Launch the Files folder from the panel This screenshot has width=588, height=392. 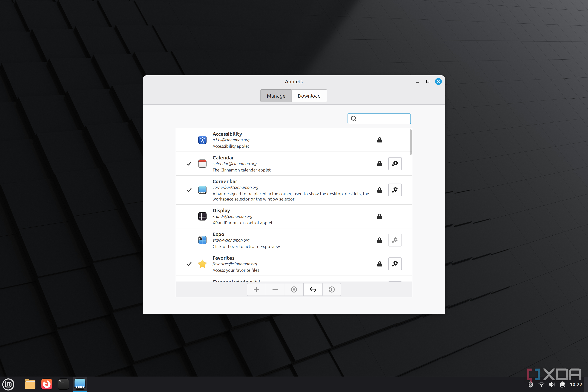click(x=30, y=384)
